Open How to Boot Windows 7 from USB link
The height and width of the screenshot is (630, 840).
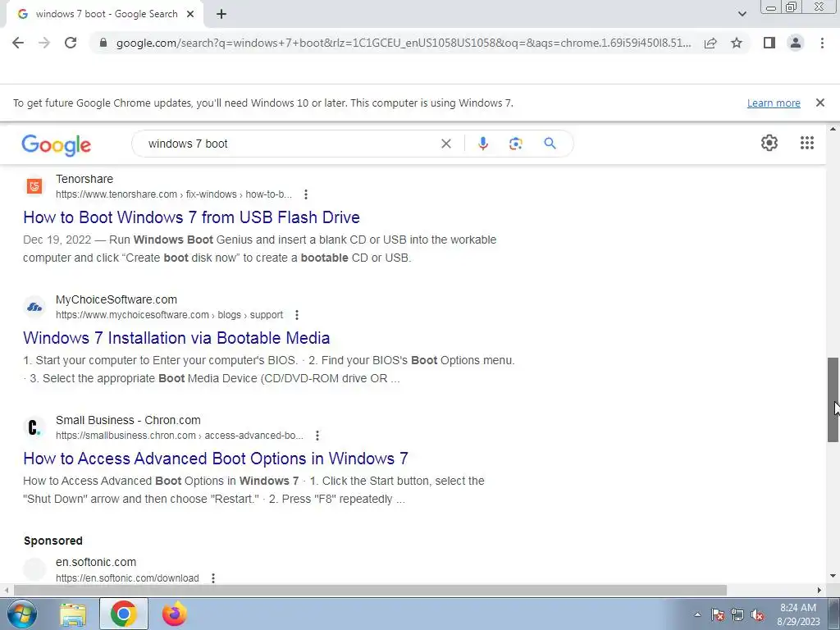click(191, 217)
